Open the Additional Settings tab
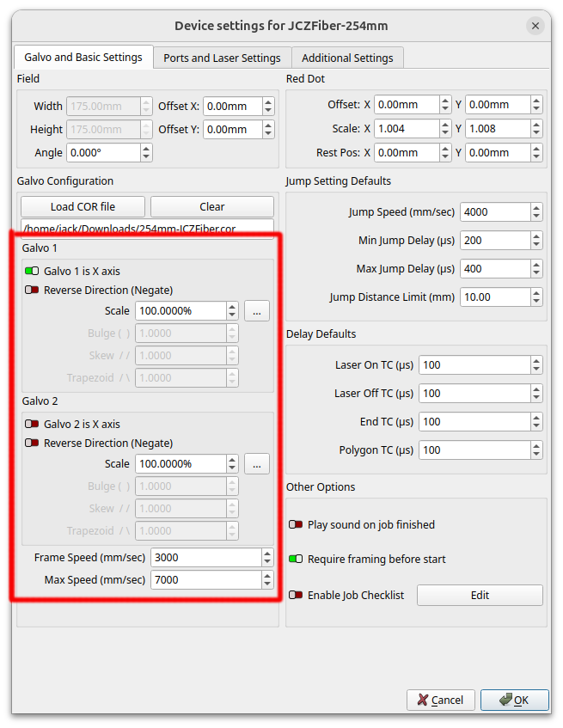The image size is (563, 728). point(347,58)
